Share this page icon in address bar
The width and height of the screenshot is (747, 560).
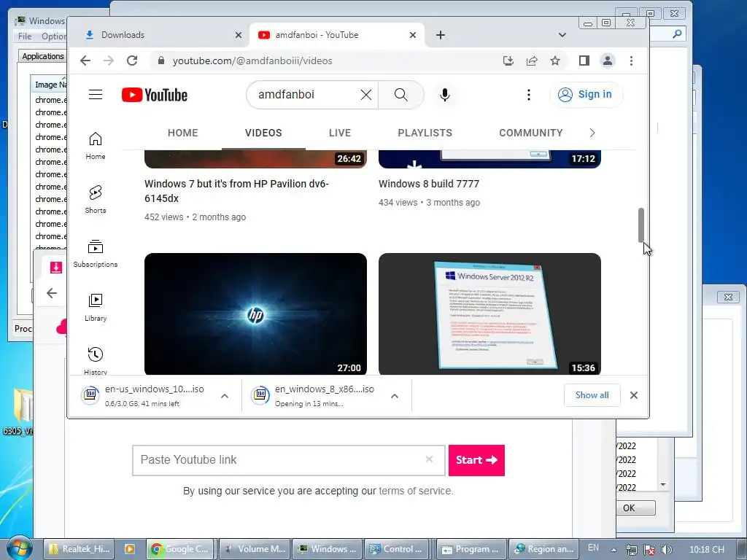pos(532,61)
